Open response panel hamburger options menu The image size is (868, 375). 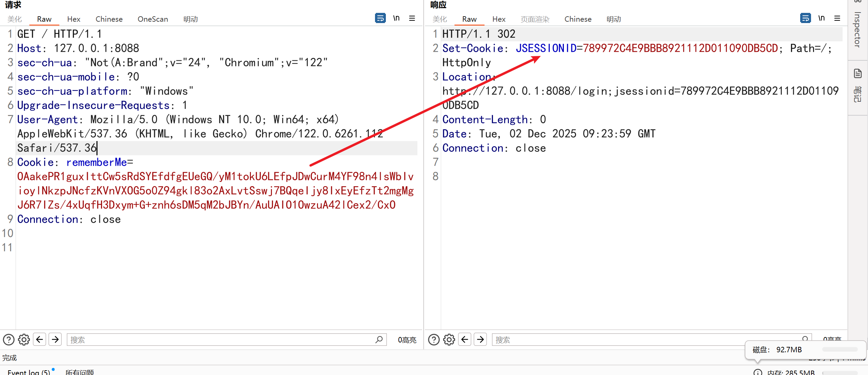click(x=837, y=18)
